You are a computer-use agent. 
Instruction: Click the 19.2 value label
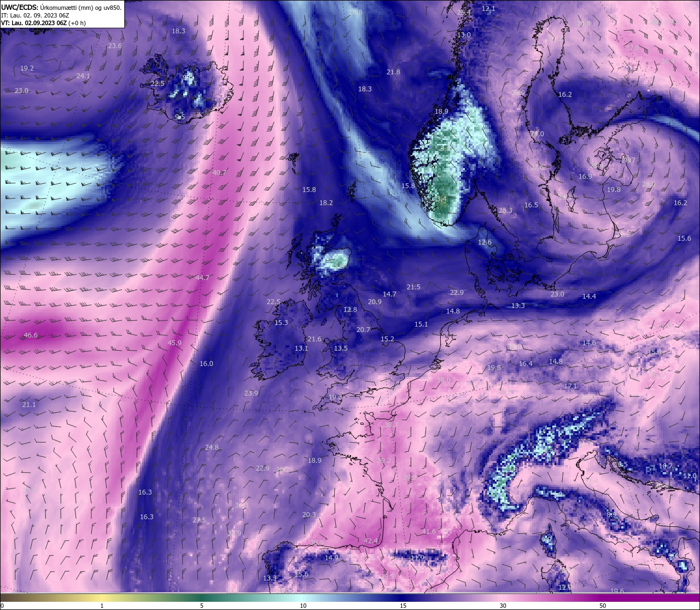(x=27, y=68)
